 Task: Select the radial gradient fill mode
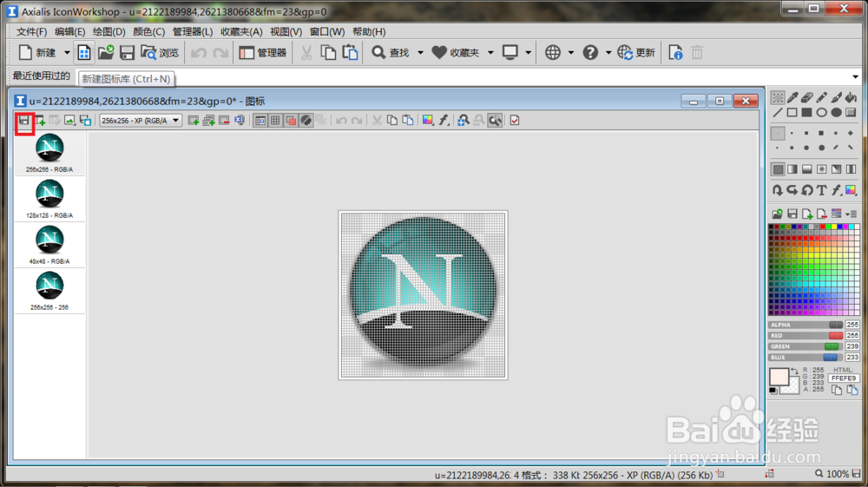coord(821,168)
